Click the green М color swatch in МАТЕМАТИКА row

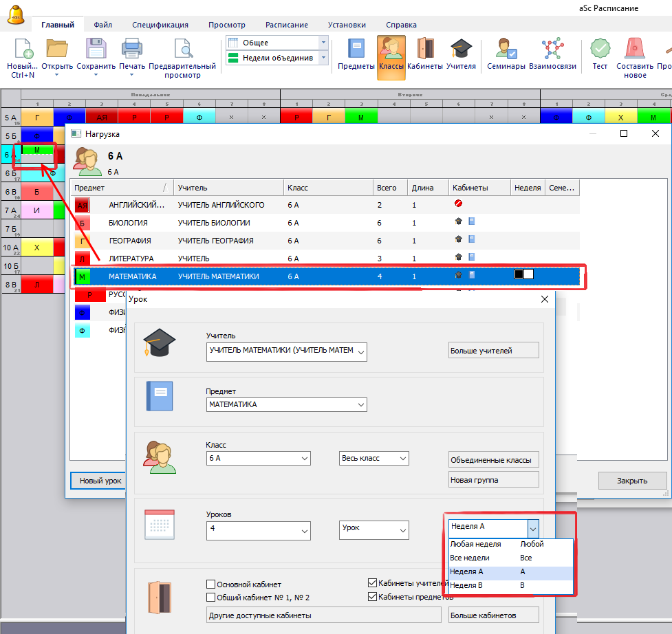click(83, 276)
